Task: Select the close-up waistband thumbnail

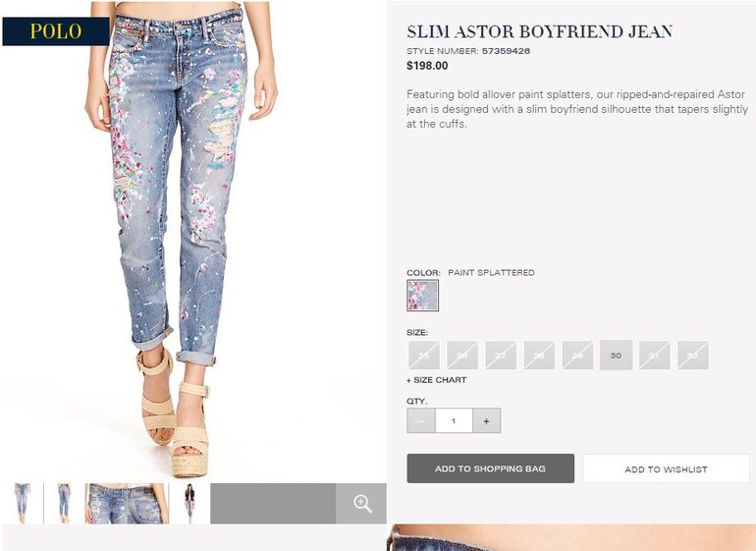Action: click(127, 504)
